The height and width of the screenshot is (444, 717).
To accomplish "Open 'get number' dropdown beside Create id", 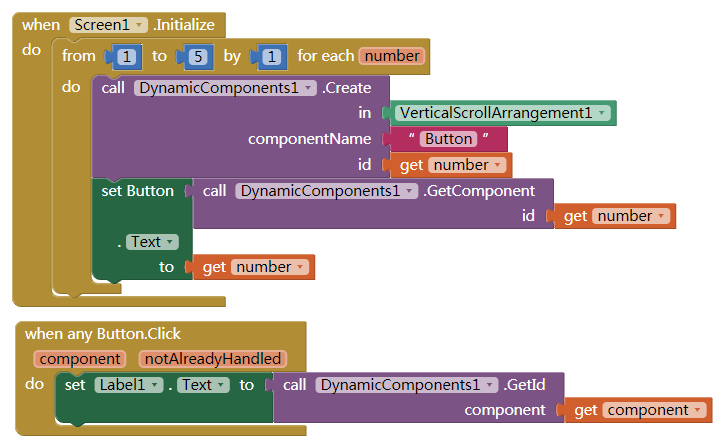I will click(x=469, y=165).
